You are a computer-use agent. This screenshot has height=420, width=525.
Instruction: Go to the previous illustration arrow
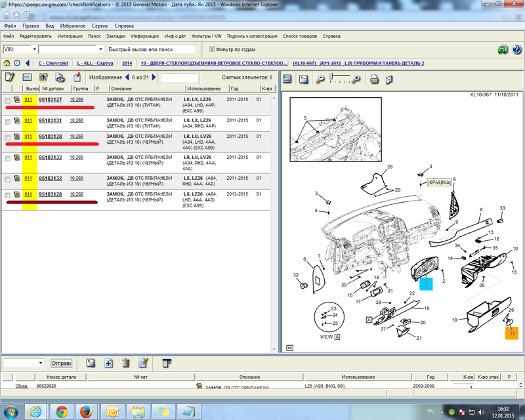(x=127, y=77)
